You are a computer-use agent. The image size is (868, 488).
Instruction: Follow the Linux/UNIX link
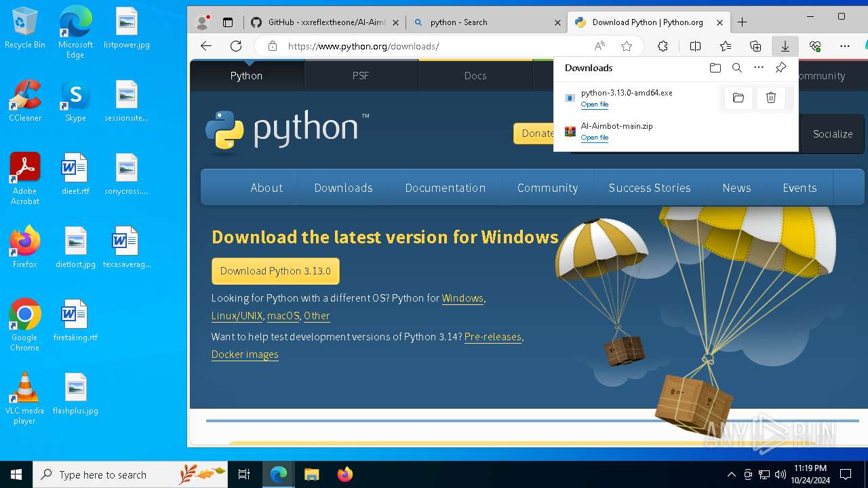click(237, 316)
